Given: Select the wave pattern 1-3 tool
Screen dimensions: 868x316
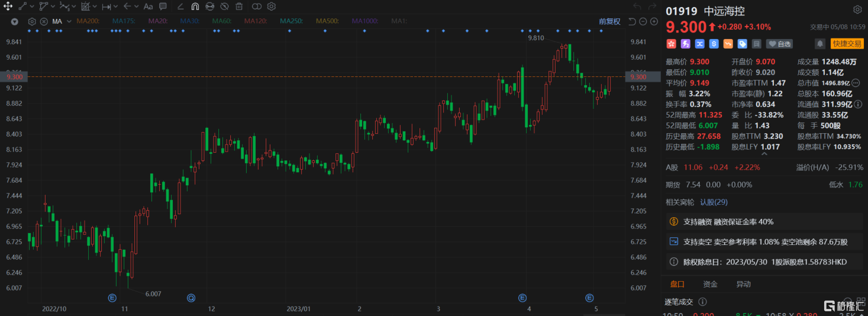Looking at the screenshot, I should click(64, 7).
